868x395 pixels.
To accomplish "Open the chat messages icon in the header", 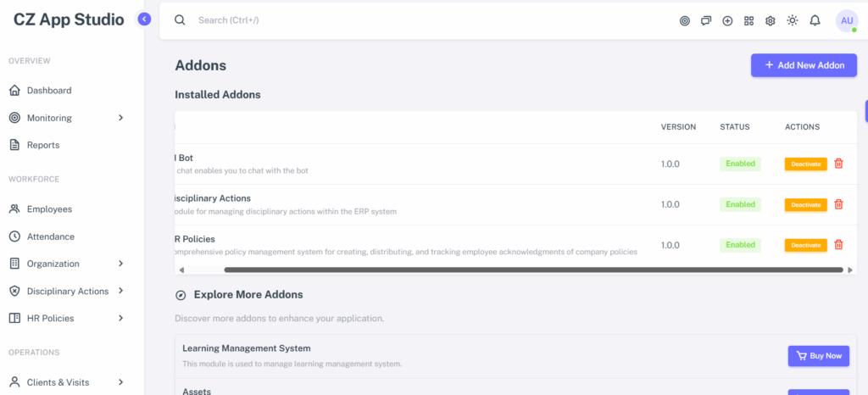I will click(706, 21).
